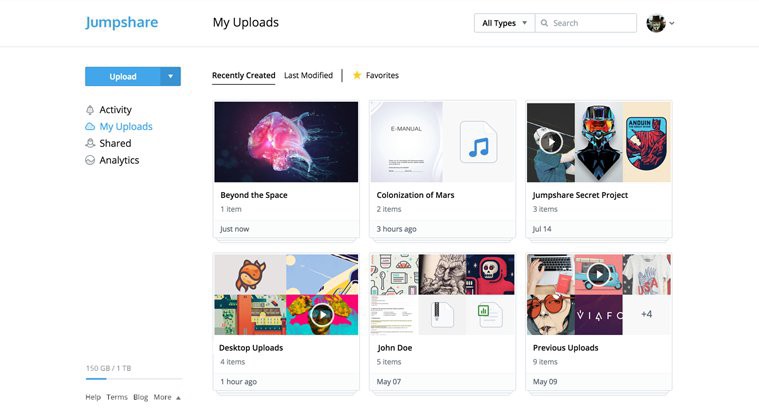Open the Beyond the Space jellyfish thumbnail
The width and height of the screenshot is (759, 412).
pos(286,141)
